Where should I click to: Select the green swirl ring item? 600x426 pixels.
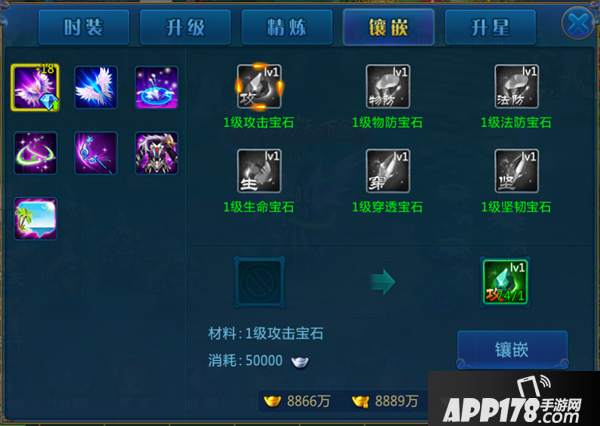coord(35,153)
